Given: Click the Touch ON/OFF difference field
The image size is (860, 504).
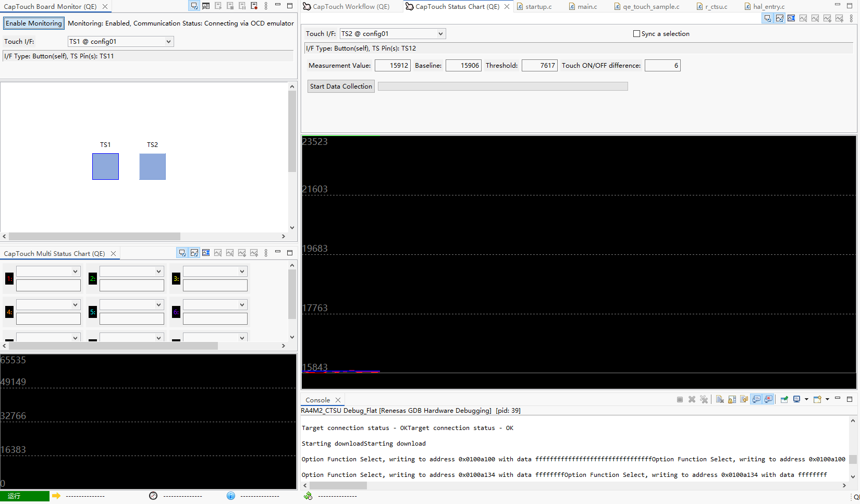Looking at the screenshot, I should (662, 65).
